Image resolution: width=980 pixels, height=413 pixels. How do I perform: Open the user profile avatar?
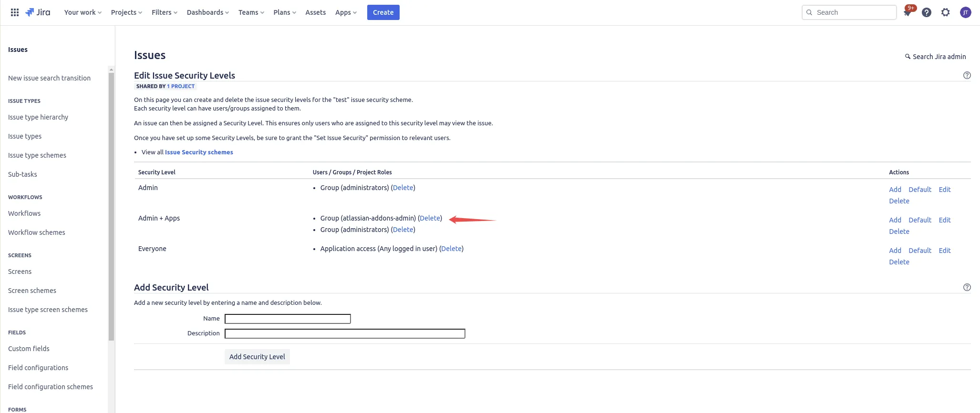pyautogui.click(x=966, y=12)
